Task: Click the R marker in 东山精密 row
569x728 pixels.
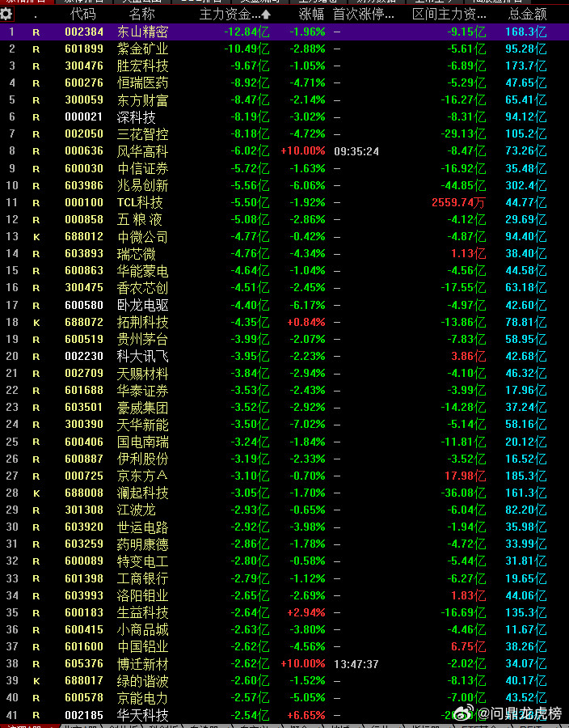Action: 36,32
